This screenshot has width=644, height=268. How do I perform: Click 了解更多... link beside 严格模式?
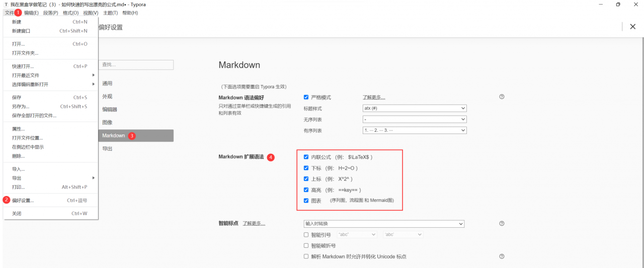point(374,97)
